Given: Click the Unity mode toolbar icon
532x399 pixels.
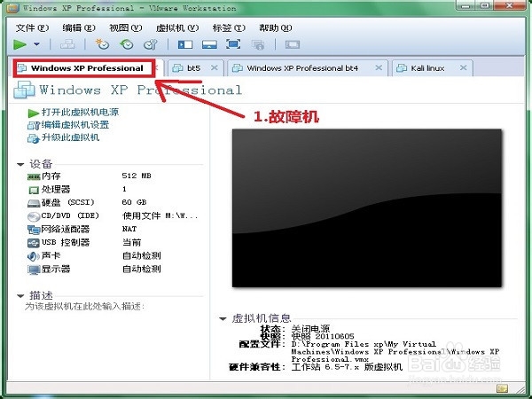Looking at the screenshot, I should pyautogui.click(x=258, y=45).
